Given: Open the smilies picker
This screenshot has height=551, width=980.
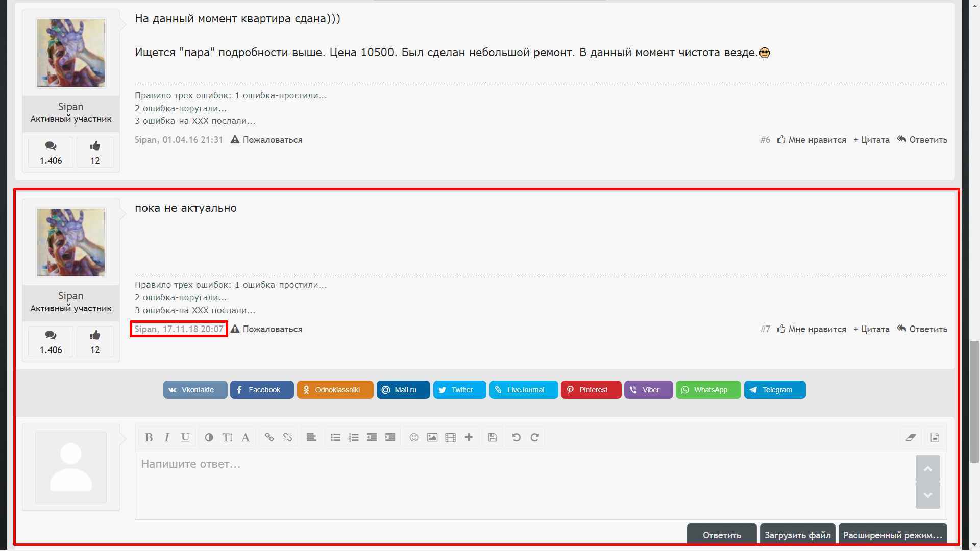Looking at the screenshot, I should click(414, 437).
